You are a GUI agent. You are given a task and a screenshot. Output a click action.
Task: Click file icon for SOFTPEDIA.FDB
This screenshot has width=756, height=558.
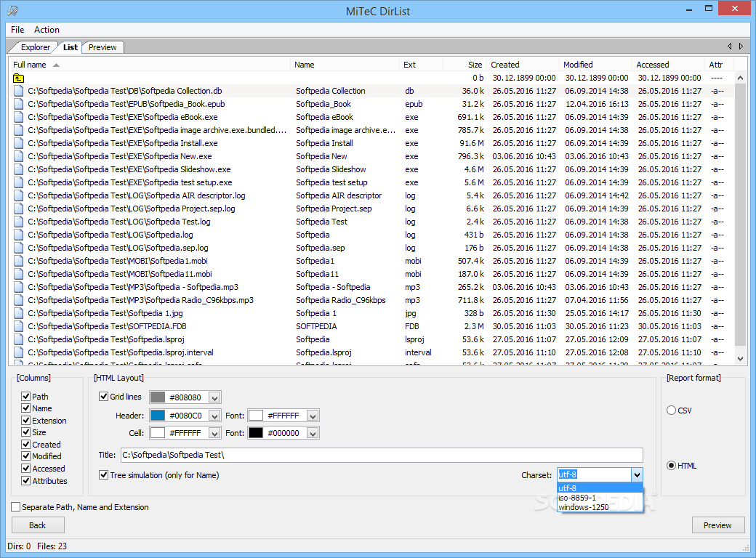pos(18,326)
